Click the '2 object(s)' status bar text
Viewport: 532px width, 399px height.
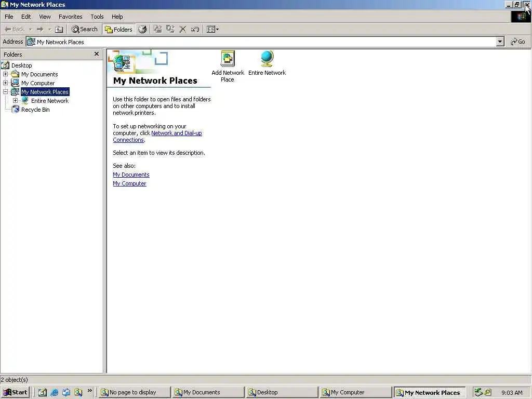click(14, 380)
